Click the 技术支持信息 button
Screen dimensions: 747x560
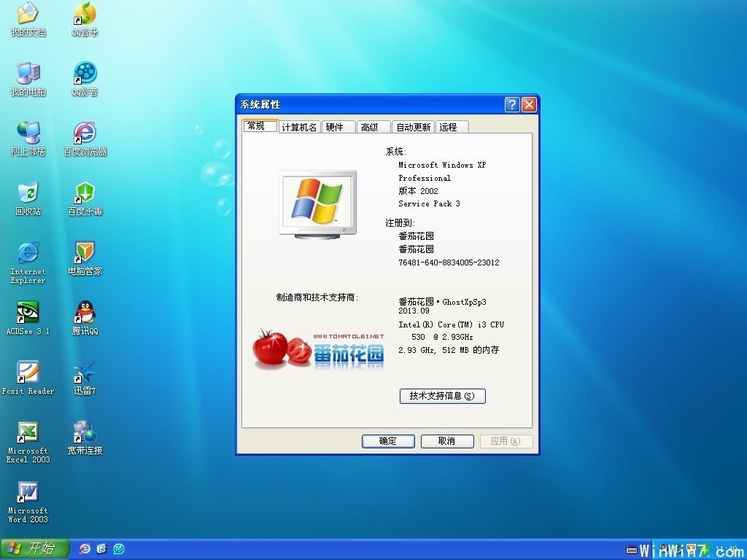click(442, 396)
